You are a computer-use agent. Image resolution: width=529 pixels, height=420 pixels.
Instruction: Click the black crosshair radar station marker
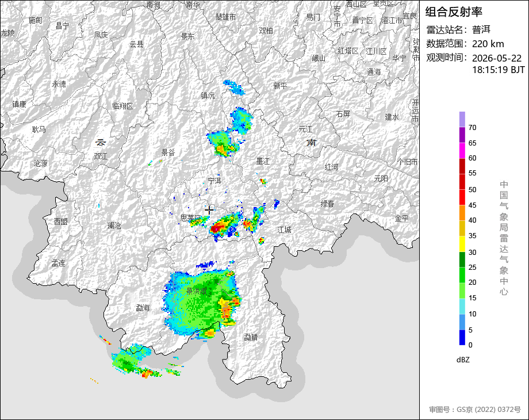(209, 210)
